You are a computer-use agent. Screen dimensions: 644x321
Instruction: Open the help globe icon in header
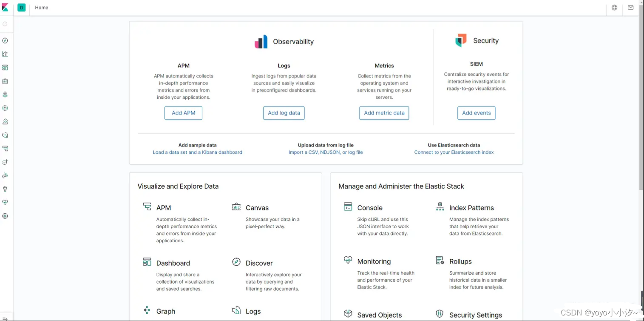click(x=614, y=7)
